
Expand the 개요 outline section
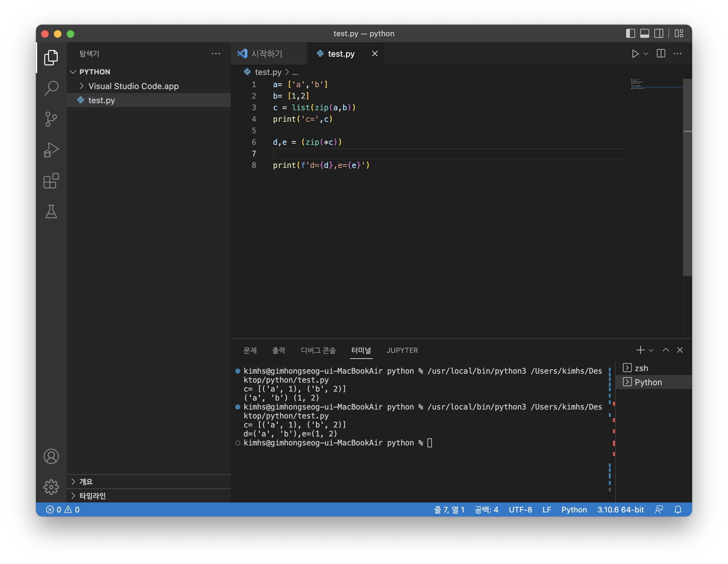point(86,482)
